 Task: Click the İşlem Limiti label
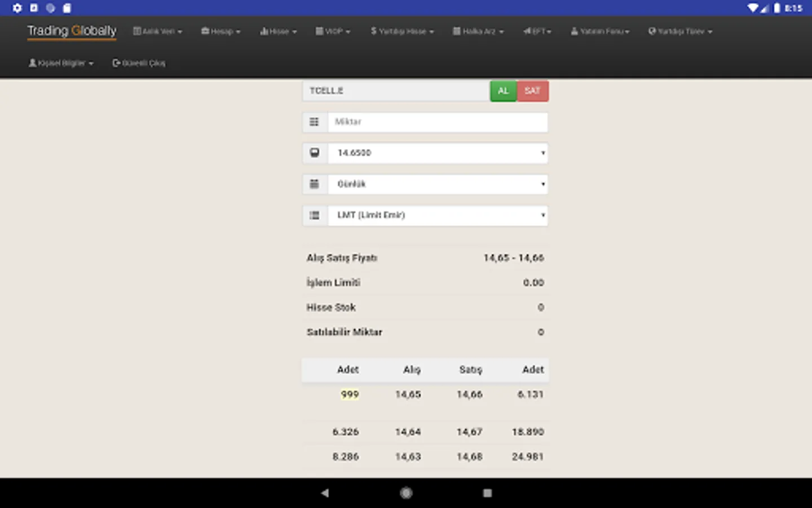(333, 283)
